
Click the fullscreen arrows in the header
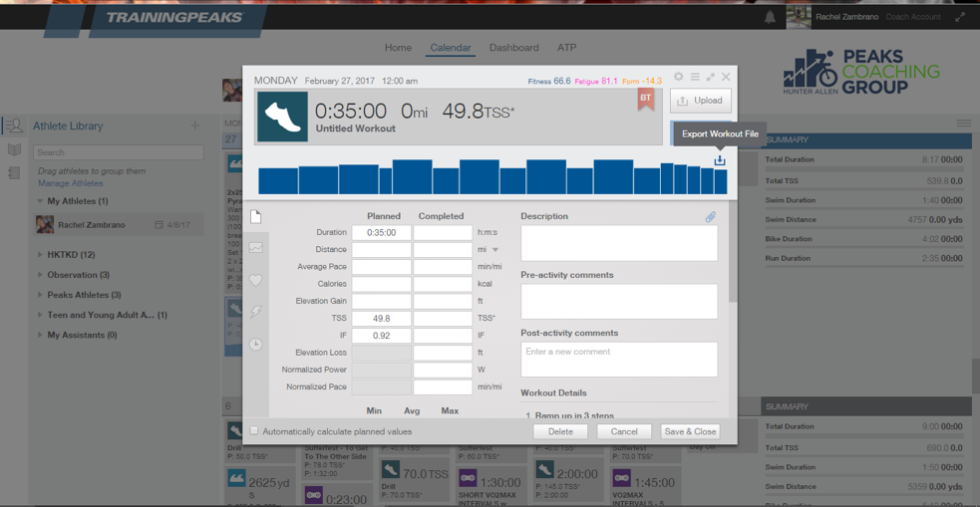(960, 18)
